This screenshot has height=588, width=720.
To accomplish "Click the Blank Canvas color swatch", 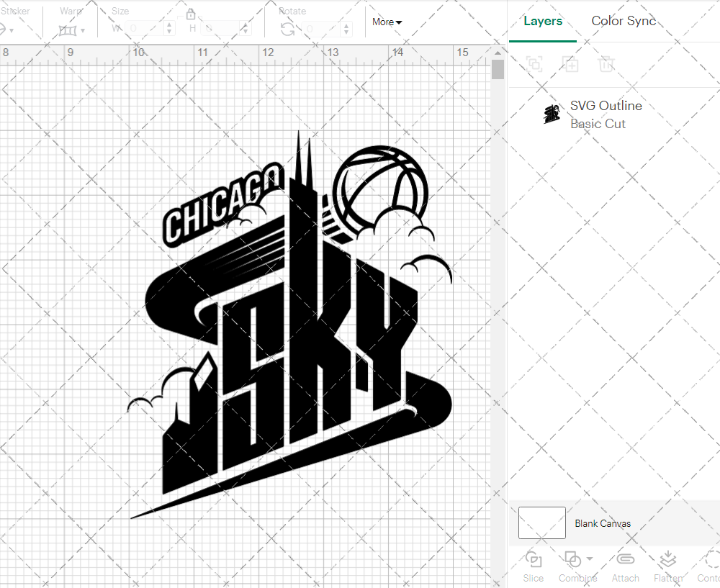I will click(541, 523).
